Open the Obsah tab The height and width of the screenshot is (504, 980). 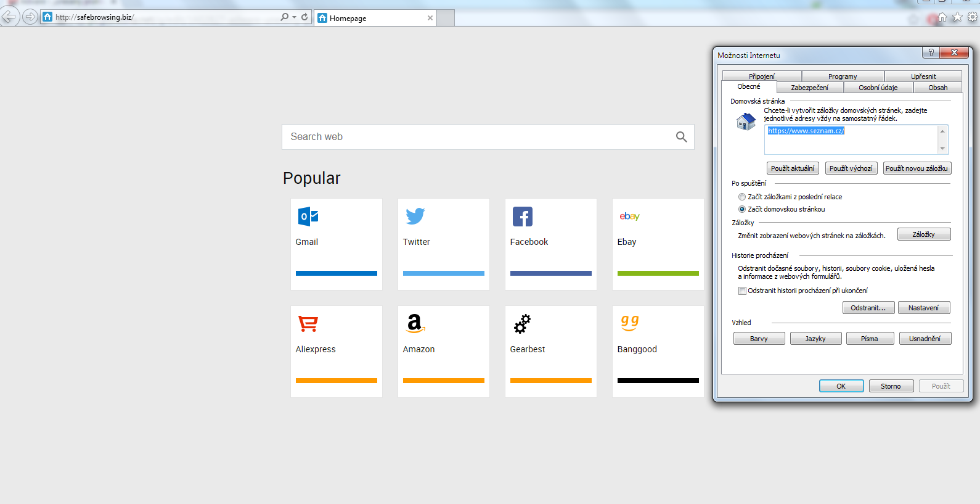tap(938, 88)
